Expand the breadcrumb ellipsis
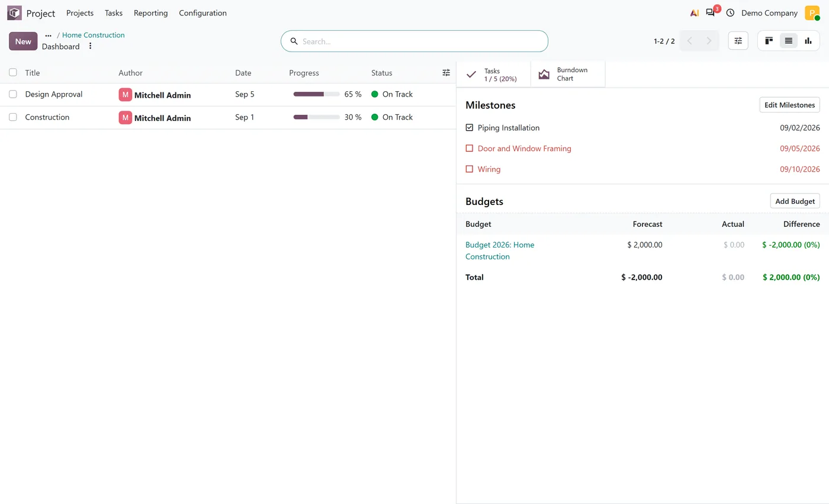 pyautogui.click(x=49, y=36)
